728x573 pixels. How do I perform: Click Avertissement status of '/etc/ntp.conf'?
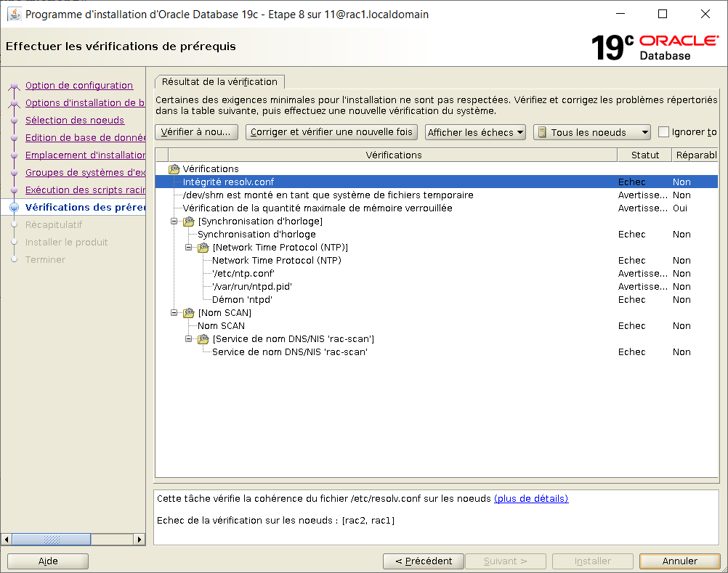pos(642,273)
